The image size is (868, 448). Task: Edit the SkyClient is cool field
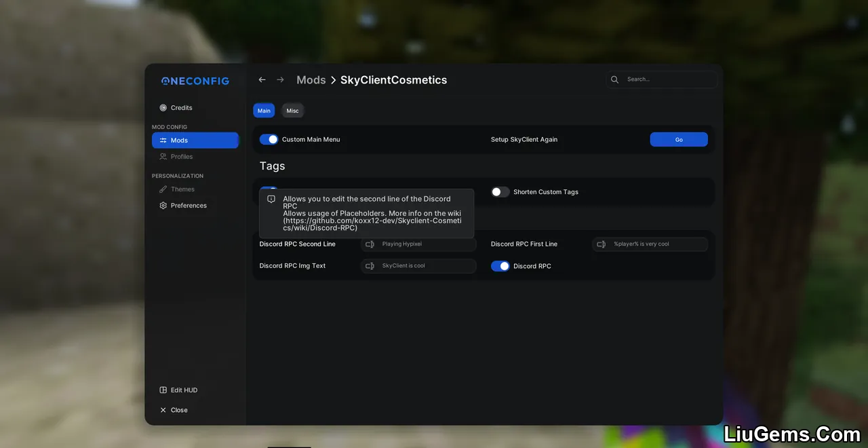(418, 266)
